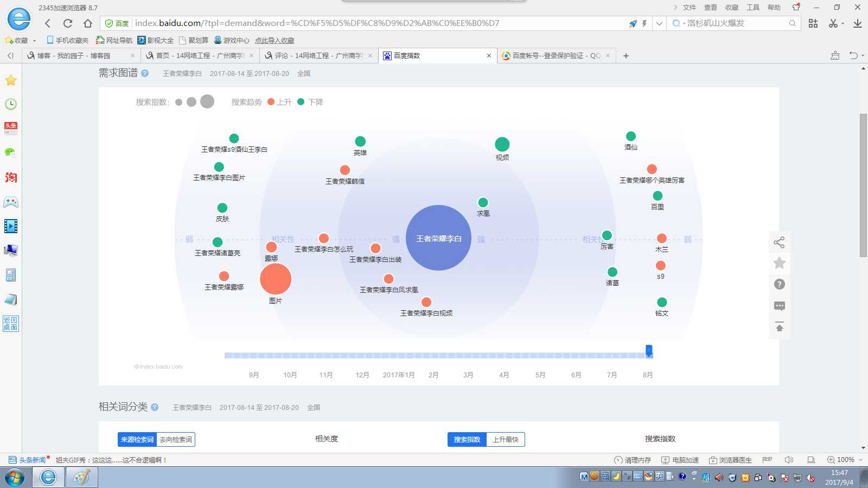Open the scissors screenshot tool

click(833, 23)
